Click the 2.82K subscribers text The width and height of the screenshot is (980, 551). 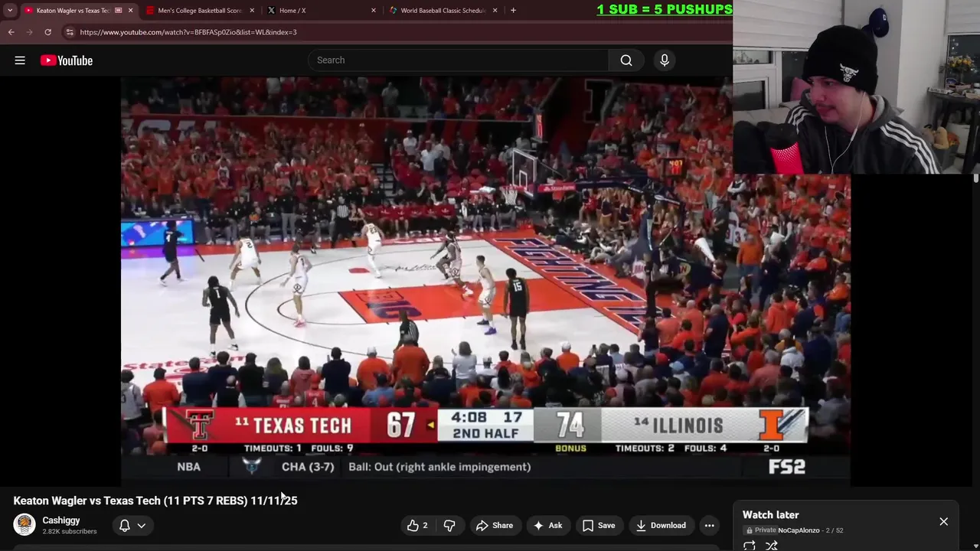tap(70, 531)
